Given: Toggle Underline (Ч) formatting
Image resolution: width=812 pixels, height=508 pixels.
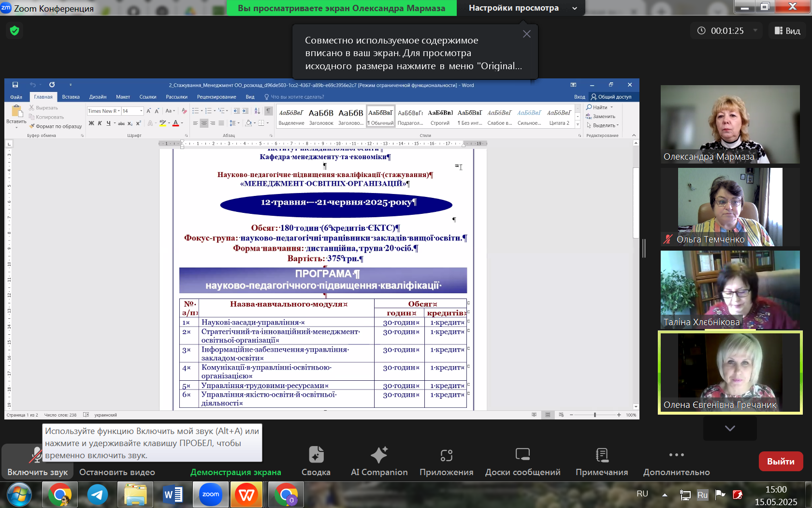Looking at the screenshot, I should pos(108,123).
